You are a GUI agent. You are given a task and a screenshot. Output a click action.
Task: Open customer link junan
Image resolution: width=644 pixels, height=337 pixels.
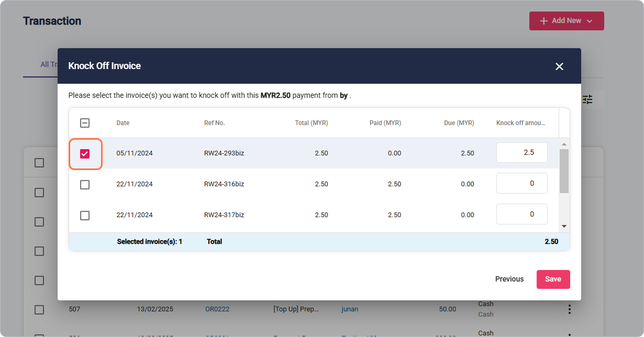[350, 309]
